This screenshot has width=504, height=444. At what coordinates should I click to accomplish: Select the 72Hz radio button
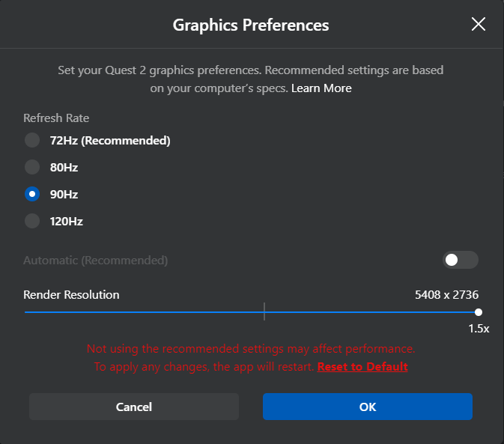coord(32,140)
